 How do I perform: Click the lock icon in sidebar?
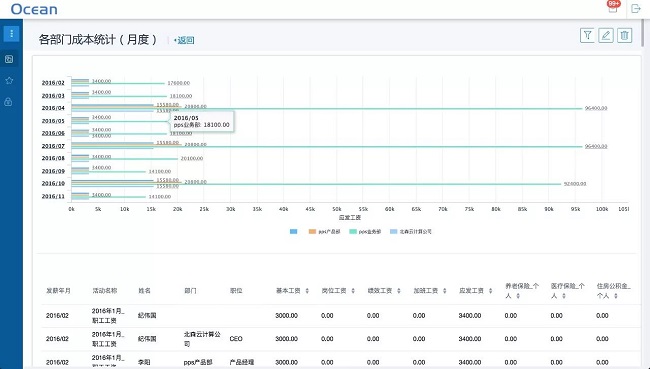(8, 102)
